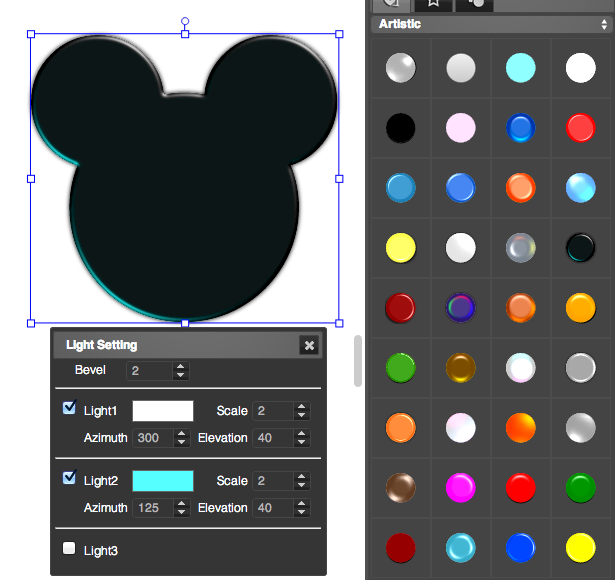
Task: Apply the flat cyan style in first row
Action: pyautogui.click(x=520, y=68)
